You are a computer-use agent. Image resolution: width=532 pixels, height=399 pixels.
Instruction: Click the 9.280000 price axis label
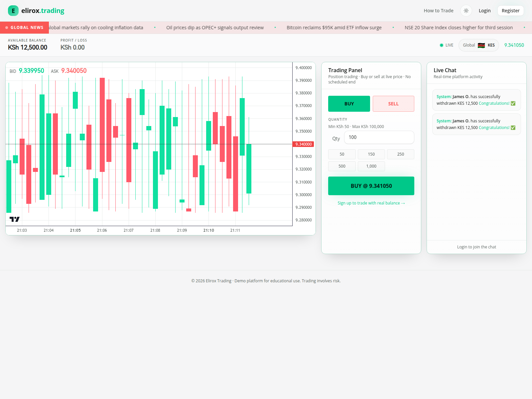tap(304, 220)
